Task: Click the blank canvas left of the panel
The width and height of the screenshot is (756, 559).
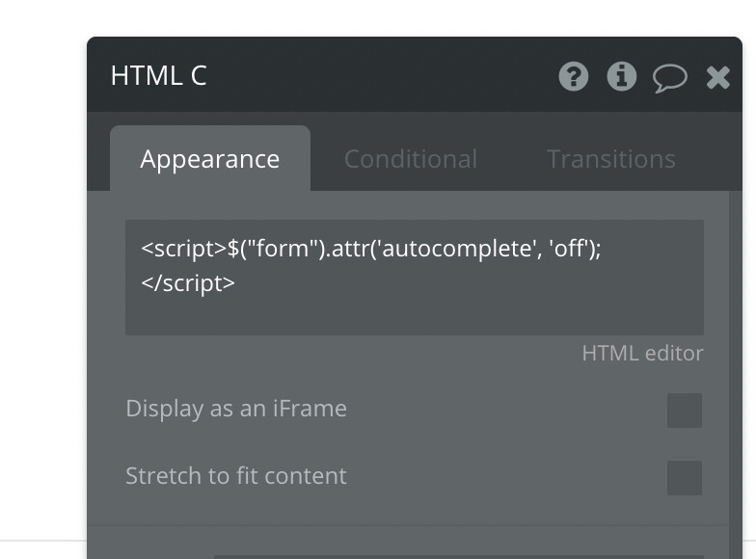Action: [43, 289]
